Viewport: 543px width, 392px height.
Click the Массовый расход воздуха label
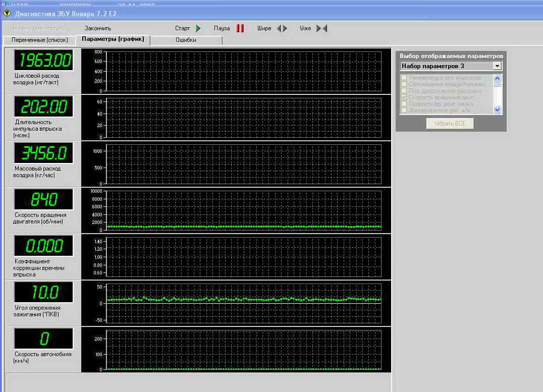[37, 172]
